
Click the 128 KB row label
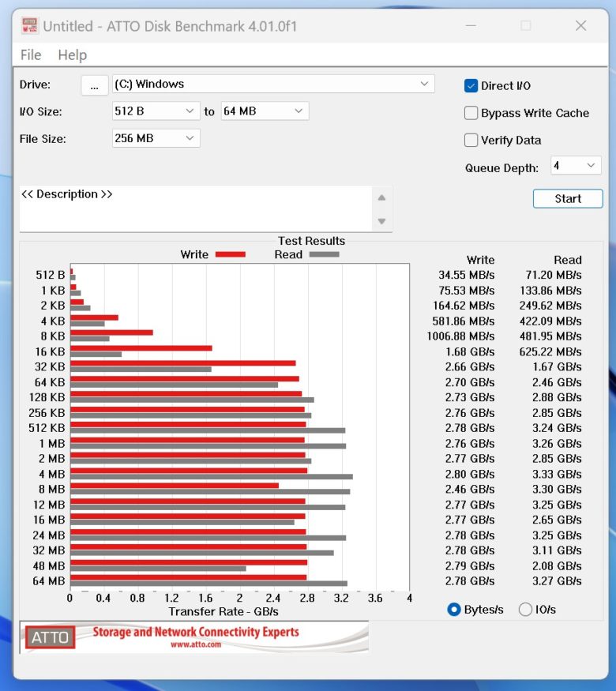coord(47,397)
